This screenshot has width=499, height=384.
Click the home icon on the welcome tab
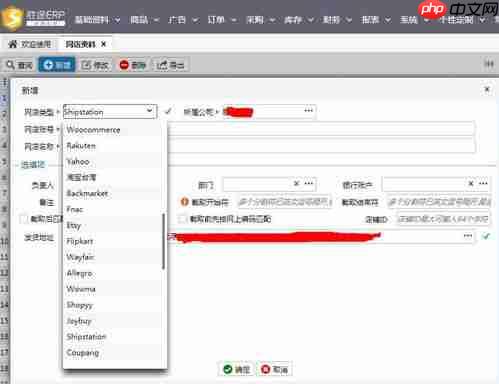(13, 44)
